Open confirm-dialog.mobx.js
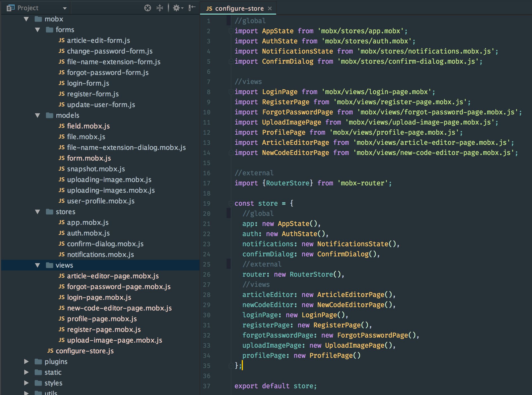 click(105, 244)
